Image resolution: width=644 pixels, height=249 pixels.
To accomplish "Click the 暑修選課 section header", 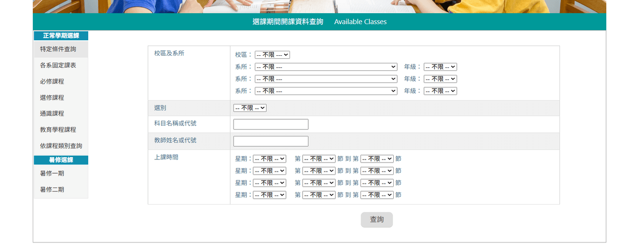I will (x=61, y=160).
